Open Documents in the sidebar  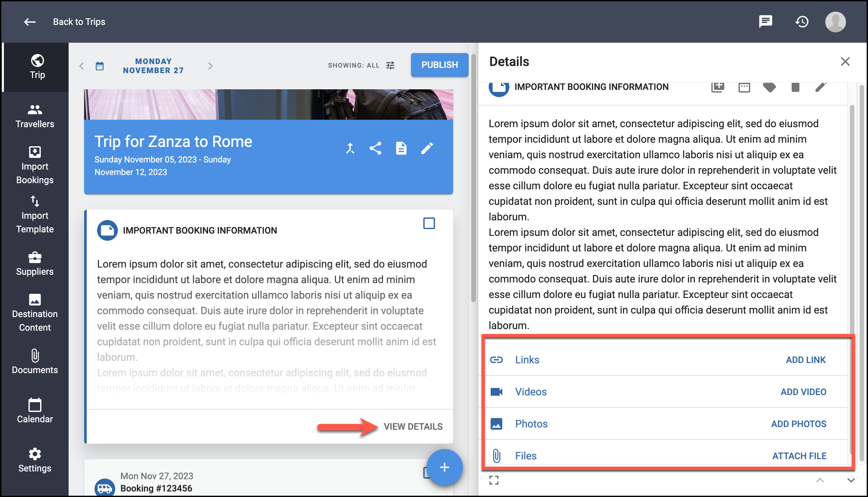[x=35, y=362]
